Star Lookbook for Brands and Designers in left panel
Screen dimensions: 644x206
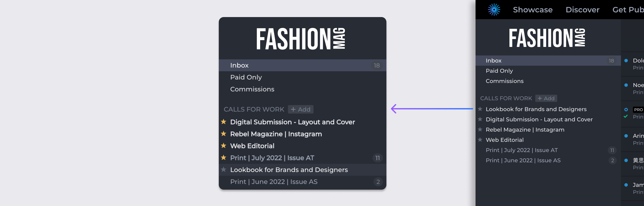223,170
